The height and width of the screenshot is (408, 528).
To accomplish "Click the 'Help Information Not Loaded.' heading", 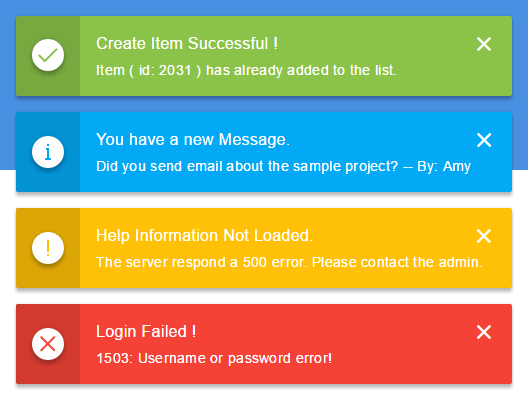I will tap(204, 236).
